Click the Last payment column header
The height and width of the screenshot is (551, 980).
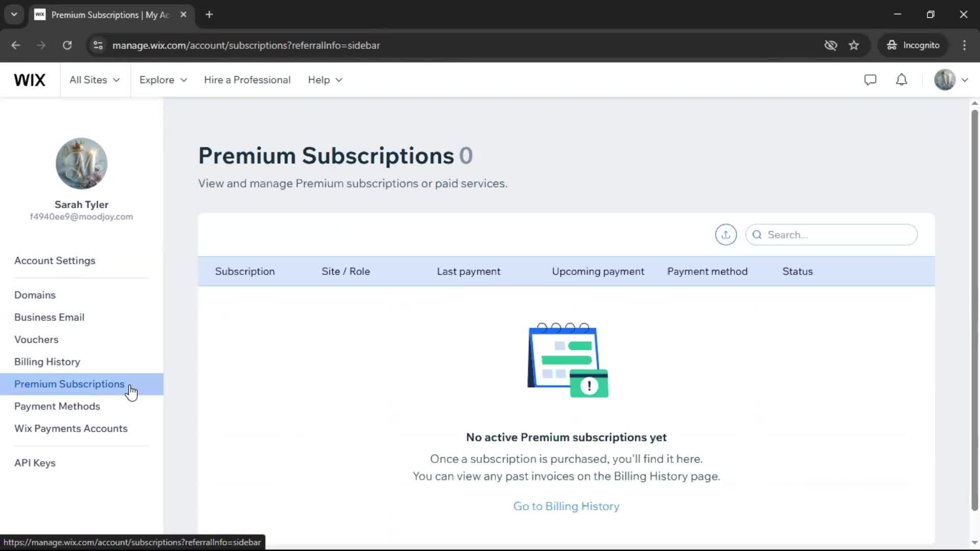coord(469,271)
